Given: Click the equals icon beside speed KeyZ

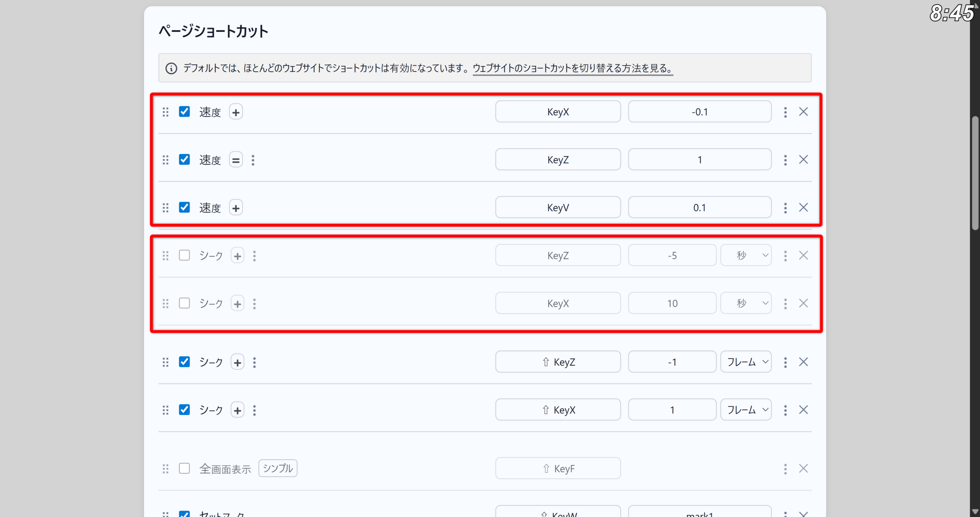Looking at the screenshot, I should click(x=236, y=160).
